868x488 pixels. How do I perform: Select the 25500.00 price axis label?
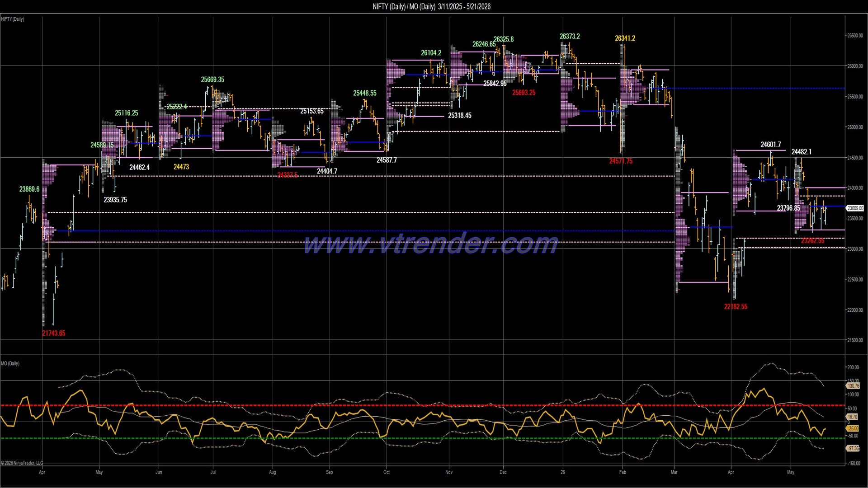click(x=855, y=97)
